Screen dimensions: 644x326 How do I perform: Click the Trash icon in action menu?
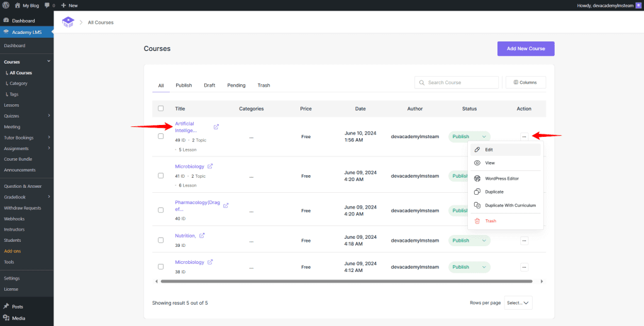pyautogui.click(x=477, y=221)
